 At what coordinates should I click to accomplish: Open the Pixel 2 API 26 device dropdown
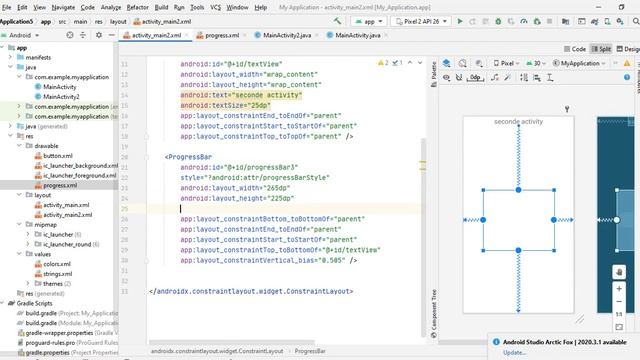point(421,21)
